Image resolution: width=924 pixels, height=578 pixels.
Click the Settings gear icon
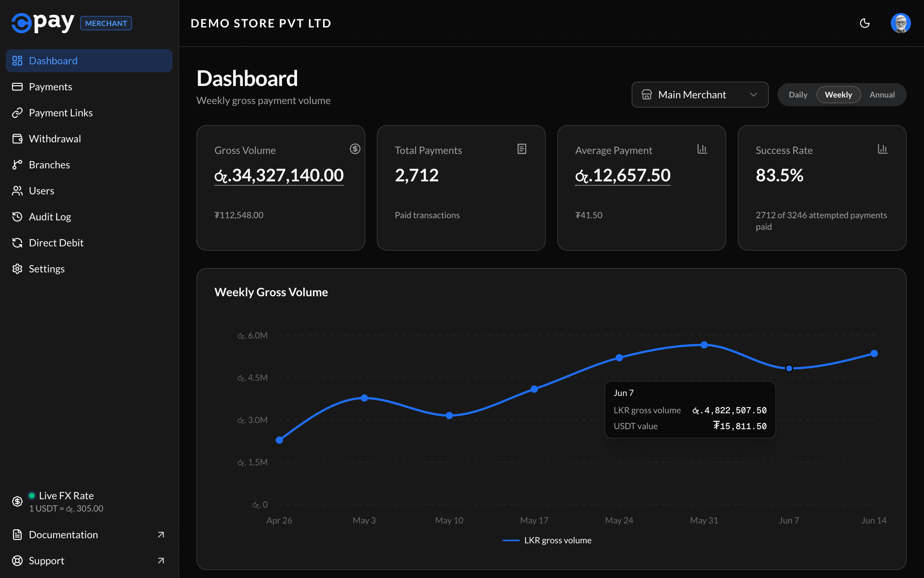(17, 269)
